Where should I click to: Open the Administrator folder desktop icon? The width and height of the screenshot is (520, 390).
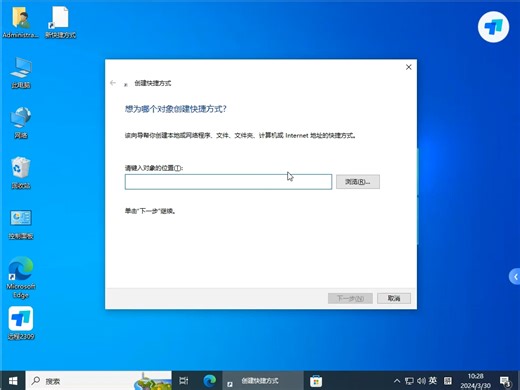[21, 22]
